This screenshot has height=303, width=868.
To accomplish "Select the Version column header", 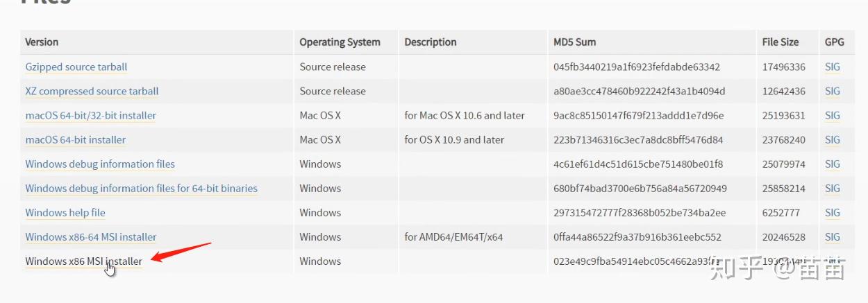I will 42,42.
